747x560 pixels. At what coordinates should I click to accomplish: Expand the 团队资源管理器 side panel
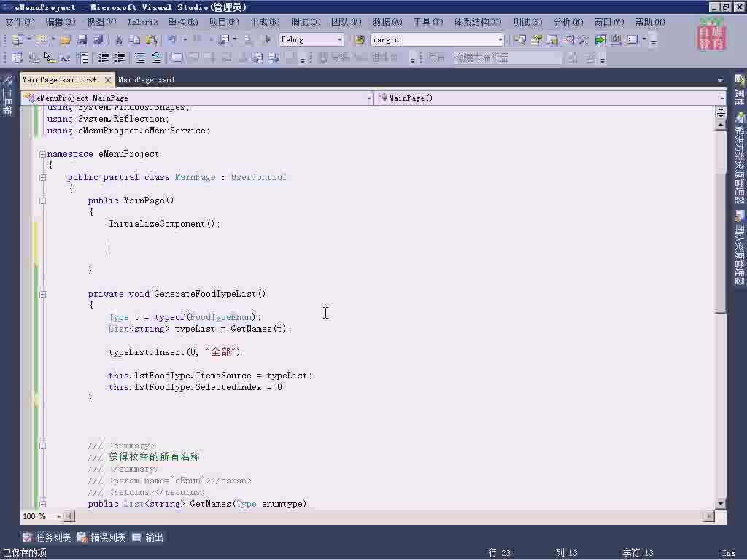click(740, 248)
